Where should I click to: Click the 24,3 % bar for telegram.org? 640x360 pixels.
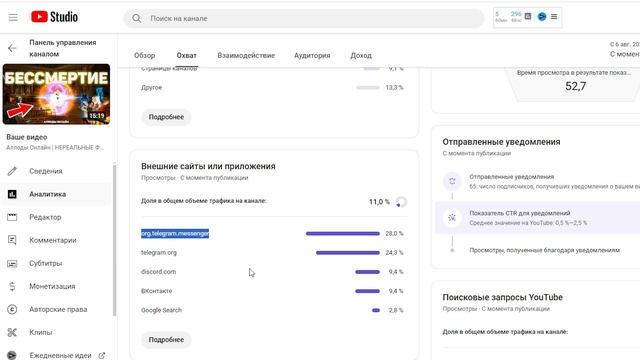(x=348, y=253)
